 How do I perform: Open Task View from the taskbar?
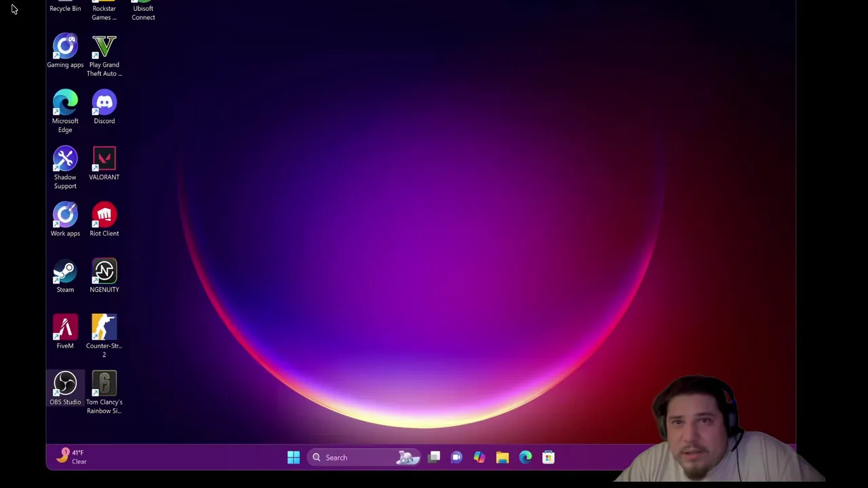coord(434,457)
